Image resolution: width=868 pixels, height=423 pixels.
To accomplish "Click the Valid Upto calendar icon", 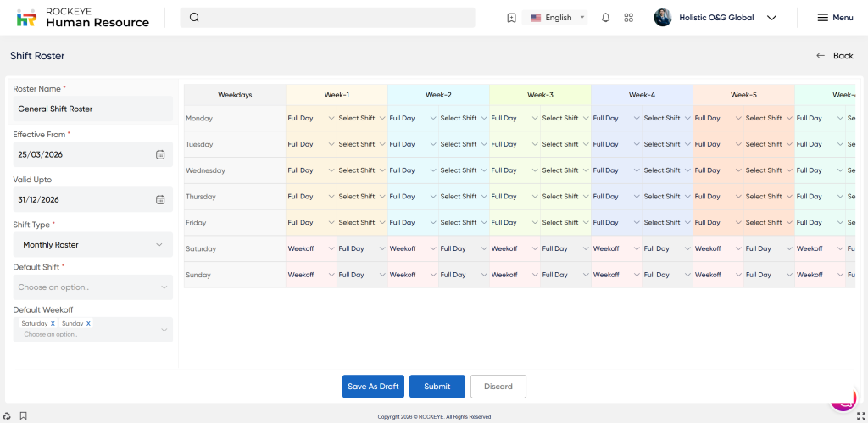I will [x=160, y=199].
